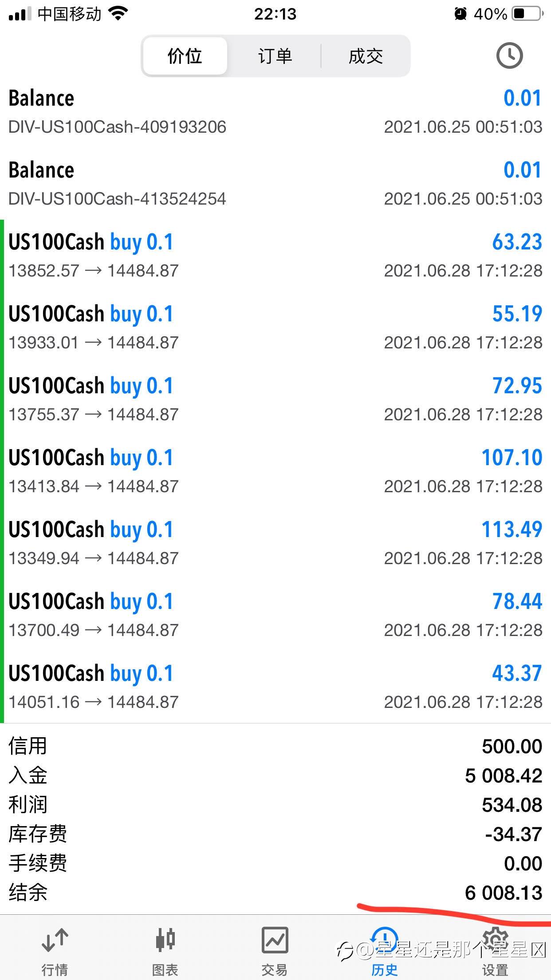Open Balance entry DIV-US100Cash-413524254
The width and height of the screenshot is (551, 980).
[275, 184]
